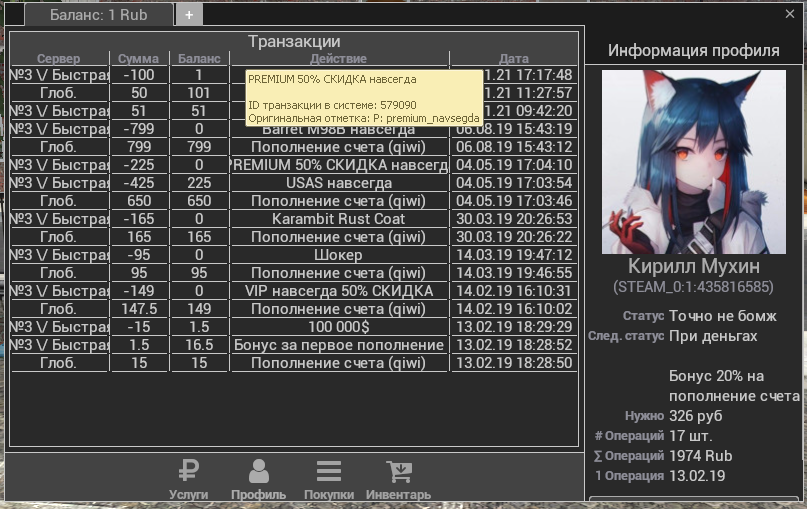
Task: Select the USAS навсегда transaction row
Action: coord(338,183)
